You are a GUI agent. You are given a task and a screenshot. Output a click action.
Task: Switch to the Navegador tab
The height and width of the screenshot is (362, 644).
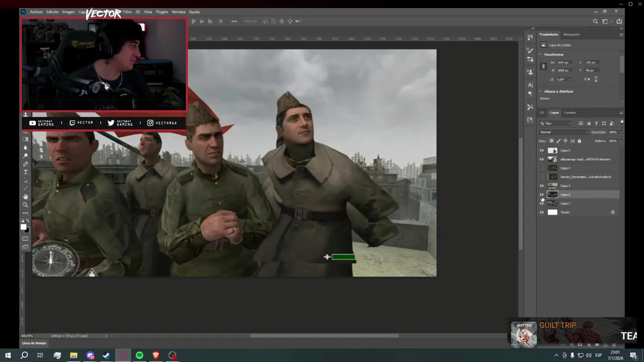(x=572, y=35)
